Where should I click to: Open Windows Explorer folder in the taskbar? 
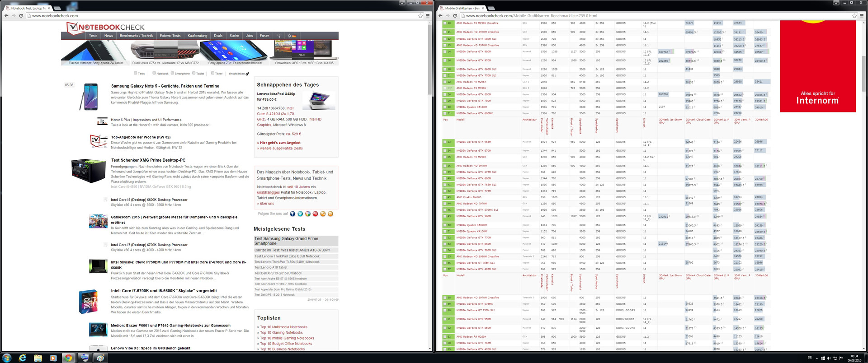coord(38,358)
